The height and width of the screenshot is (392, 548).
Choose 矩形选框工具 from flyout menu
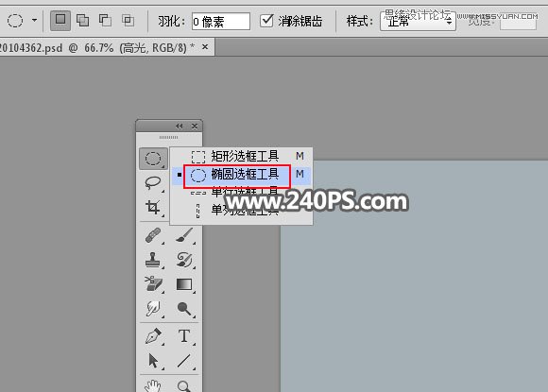pyautogui.click(x=241, y=156)
